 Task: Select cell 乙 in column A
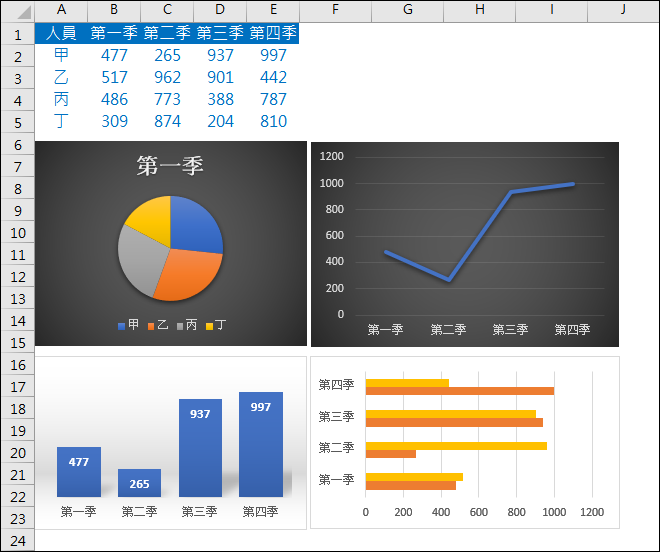point(61,77)
